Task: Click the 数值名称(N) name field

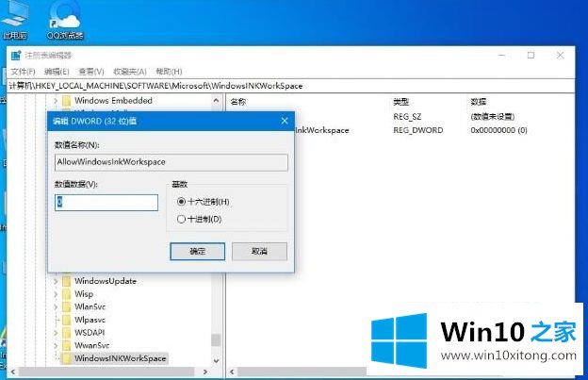Action: tap(171, 162)
